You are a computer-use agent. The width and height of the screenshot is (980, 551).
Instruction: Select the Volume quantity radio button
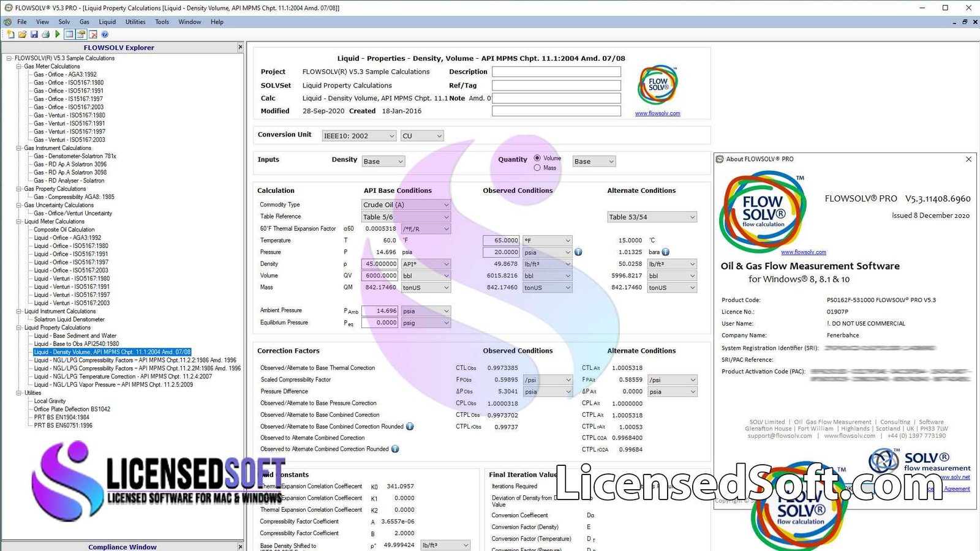pos(537,158)
